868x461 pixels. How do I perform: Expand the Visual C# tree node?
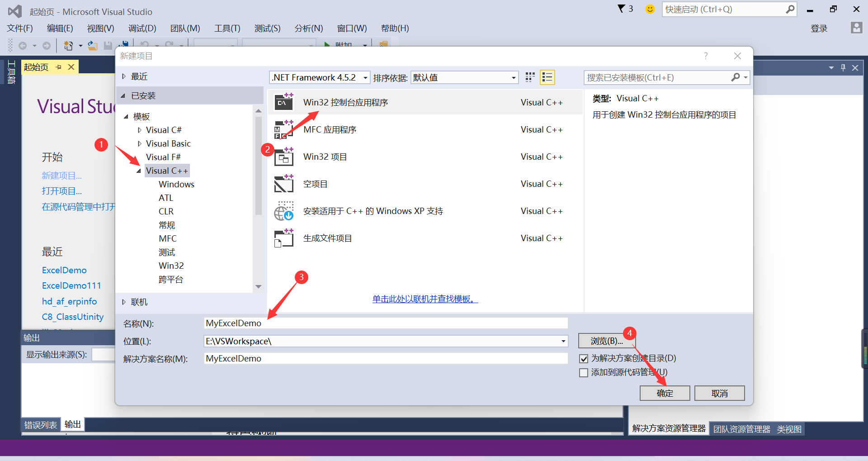139,130
